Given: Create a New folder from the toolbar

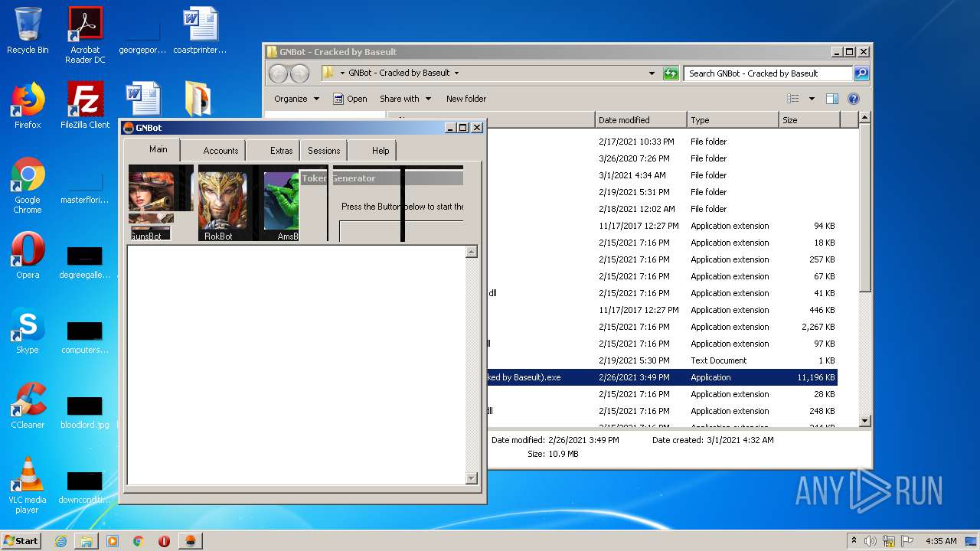Looking at the screenshot, I should [x=466, y=99].
